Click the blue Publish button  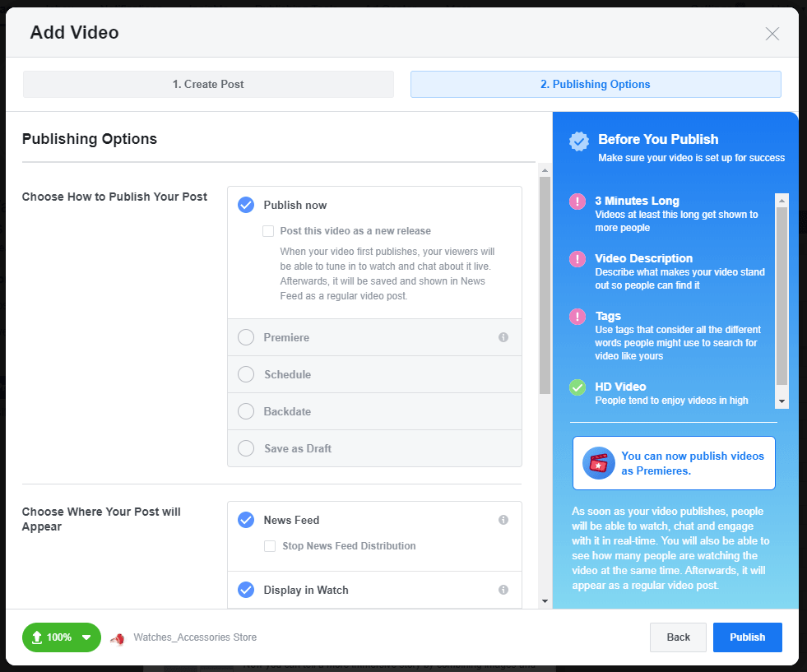pos(747,637)
